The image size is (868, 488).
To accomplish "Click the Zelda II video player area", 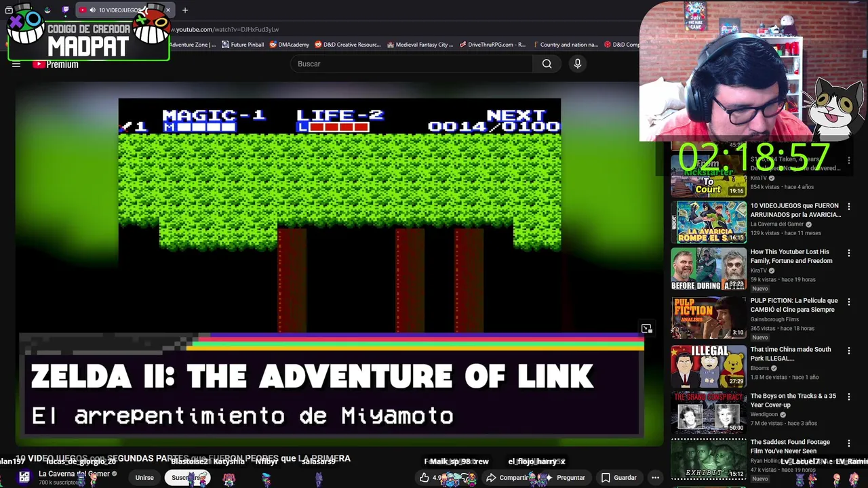I will [339, 264].
